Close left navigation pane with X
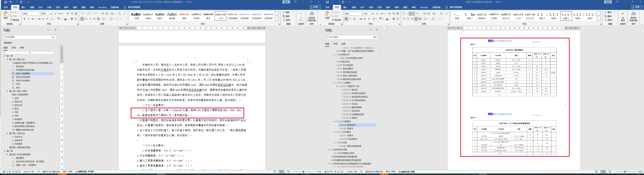 click(55, 30)
